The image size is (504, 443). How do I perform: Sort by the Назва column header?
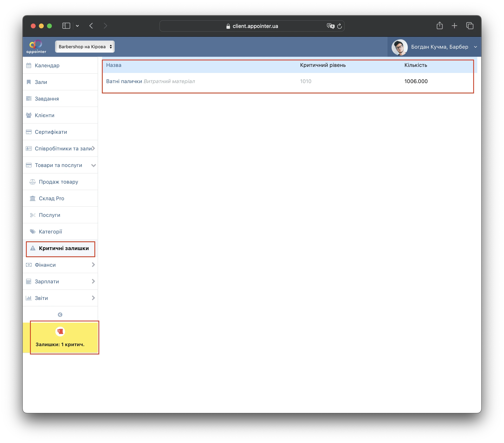pos(114,65)
